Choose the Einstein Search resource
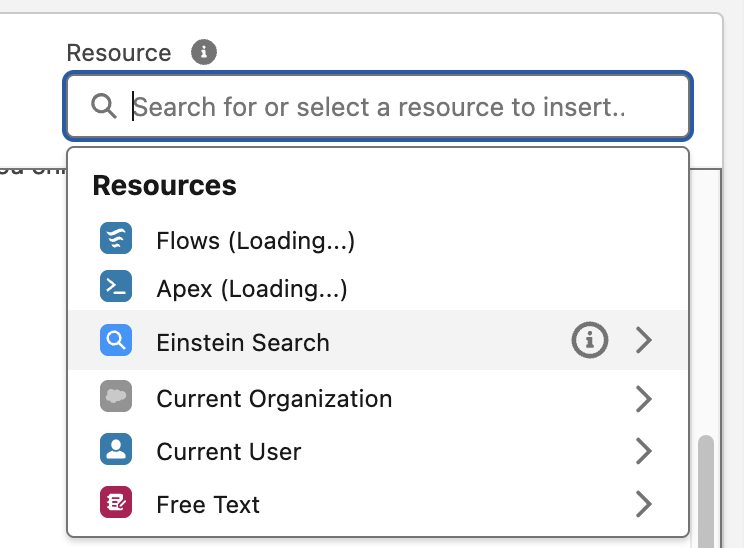The width and height of the screenshot is (744, 548). tap(243, 342)
